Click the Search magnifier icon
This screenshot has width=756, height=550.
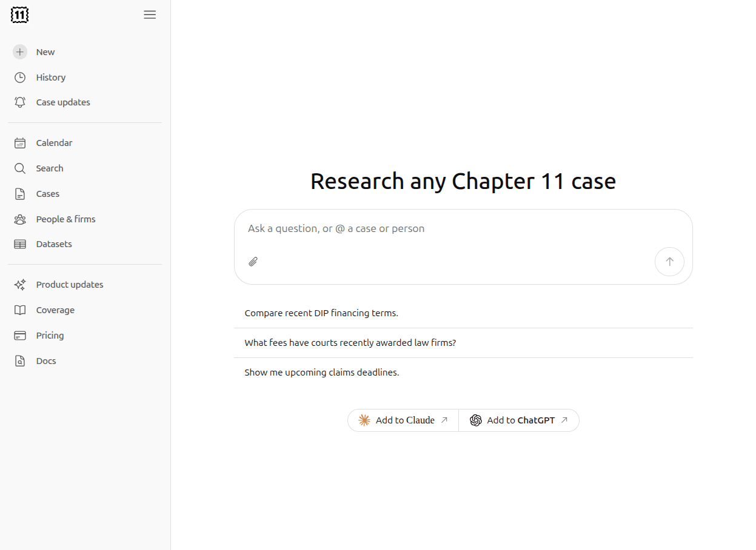[20, 168]
